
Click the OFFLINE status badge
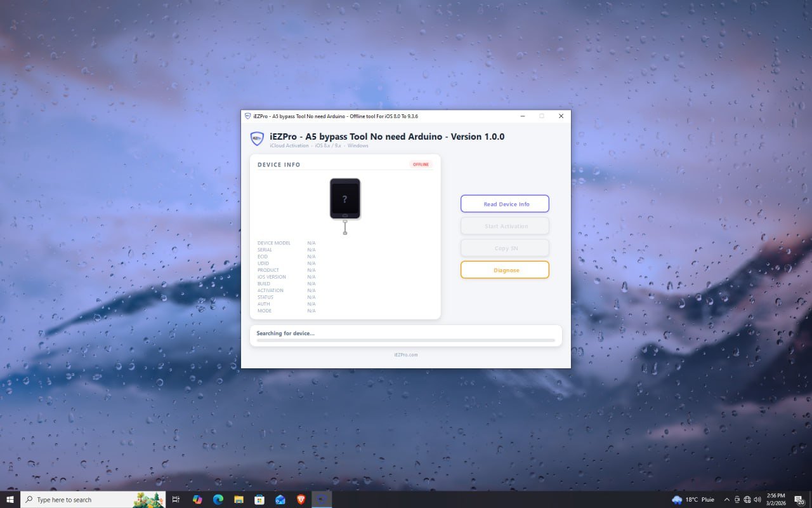(421, 164)
